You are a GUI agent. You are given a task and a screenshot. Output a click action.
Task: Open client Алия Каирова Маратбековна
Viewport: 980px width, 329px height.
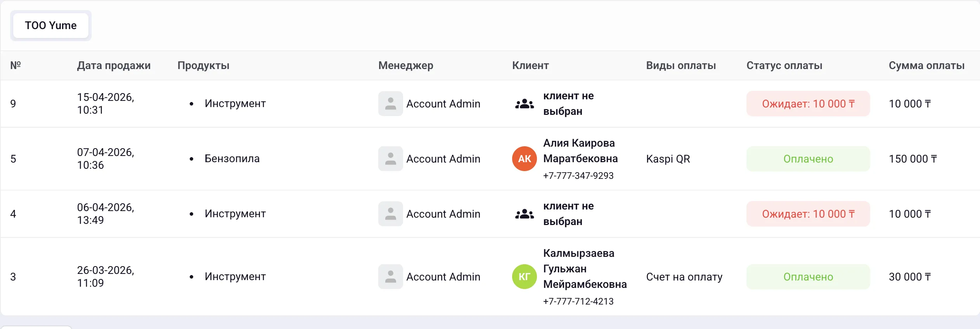580,151
